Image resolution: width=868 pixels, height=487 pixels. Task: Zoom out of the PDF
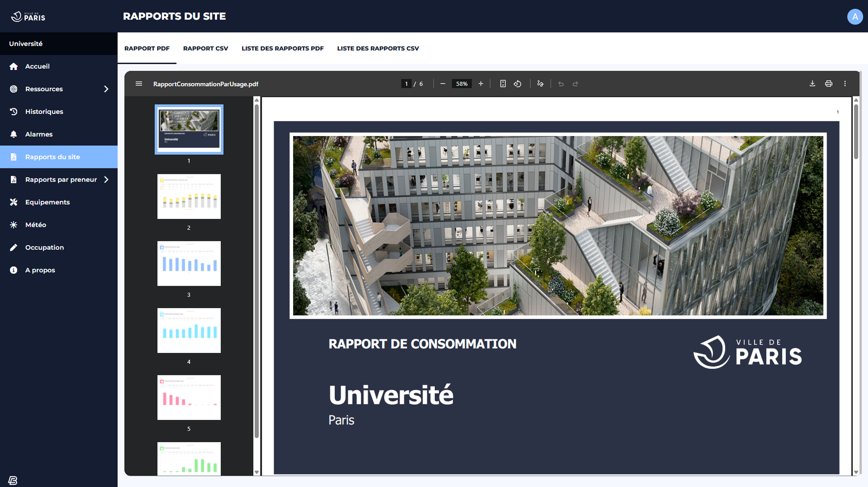(x=442, y=83)
